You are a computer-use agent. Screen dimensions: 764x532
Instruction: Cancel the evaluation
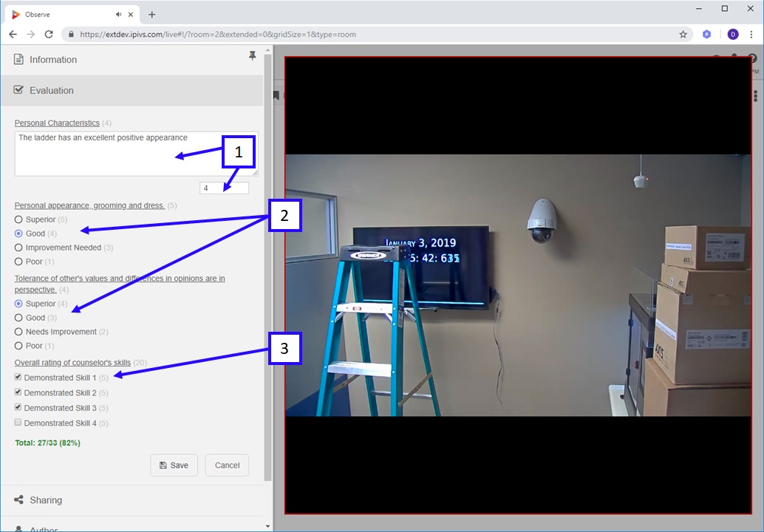click(x=227, y=465)
